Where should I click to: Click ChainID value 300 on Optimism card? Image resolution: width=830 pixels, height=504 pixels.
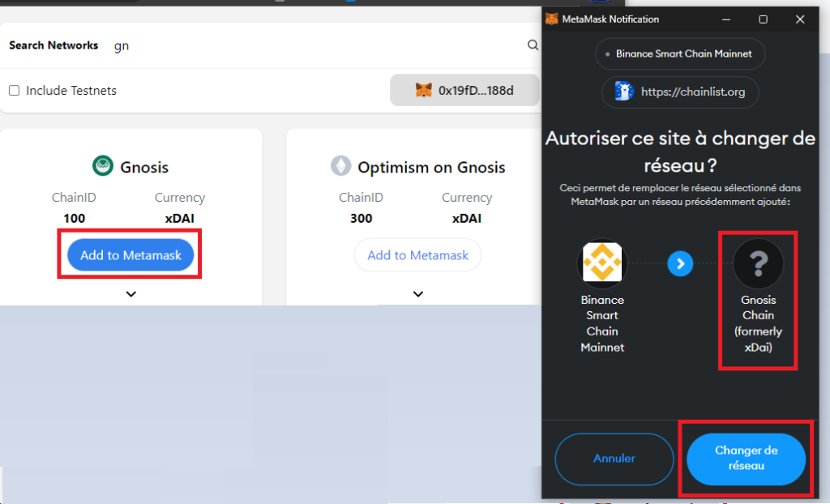(x=361, y=218)
